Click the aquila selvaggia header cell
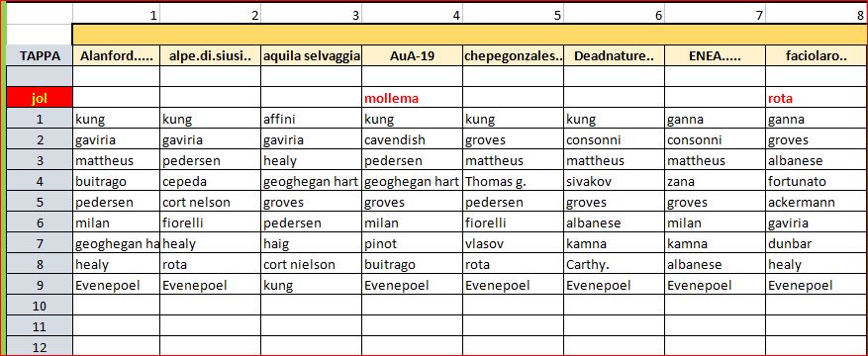 (x=311, y=55)
